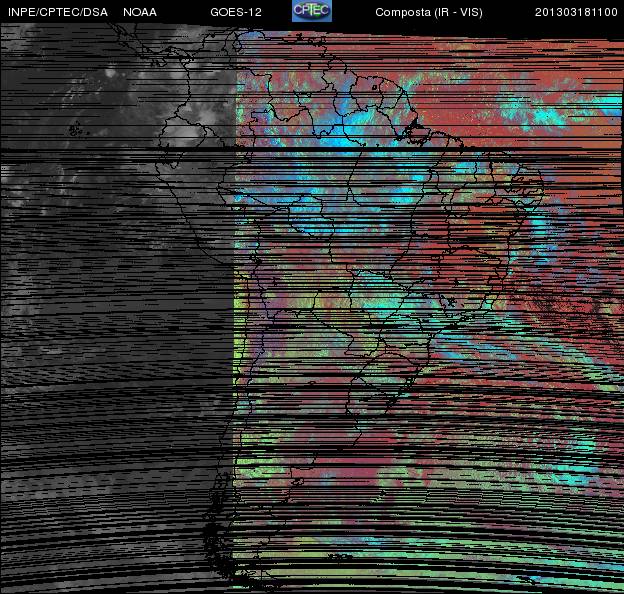624x594 pixels.
Task: Click the 201303181100 timestamp
Action: coord(576,12)
